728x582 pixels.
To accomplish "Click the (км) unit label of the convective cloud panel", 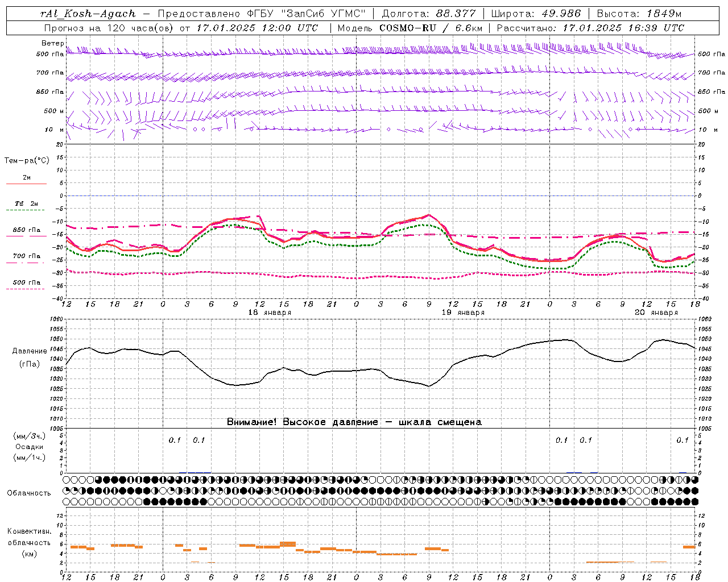I will coord(30,554).
